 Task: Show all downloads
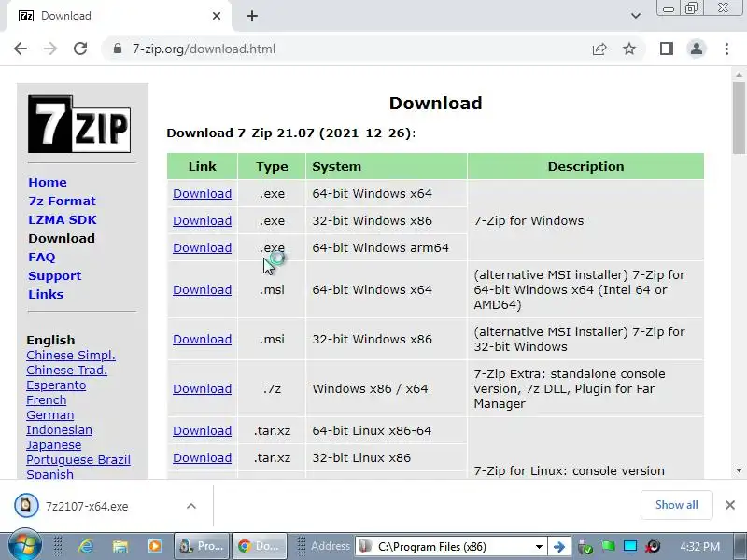click(676, 505)
